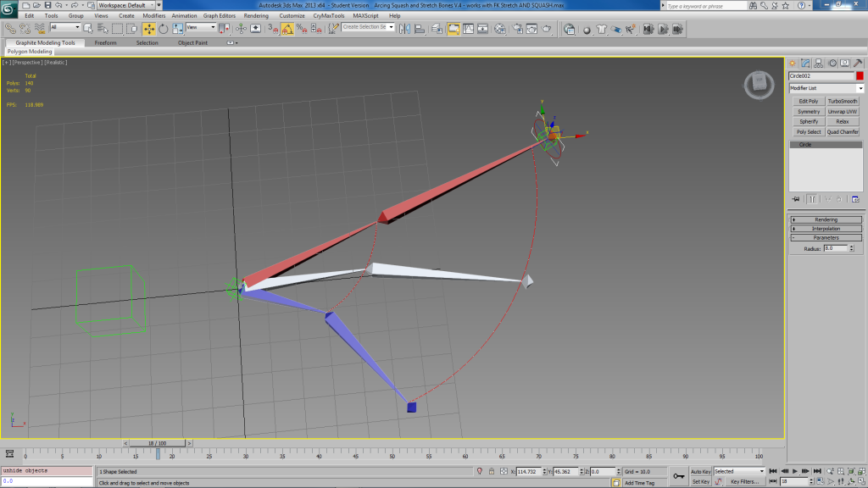This screenshot has width=868, height=488.
Task: Click the TurboSmooth modifier button
Action: tap(843, 102)
